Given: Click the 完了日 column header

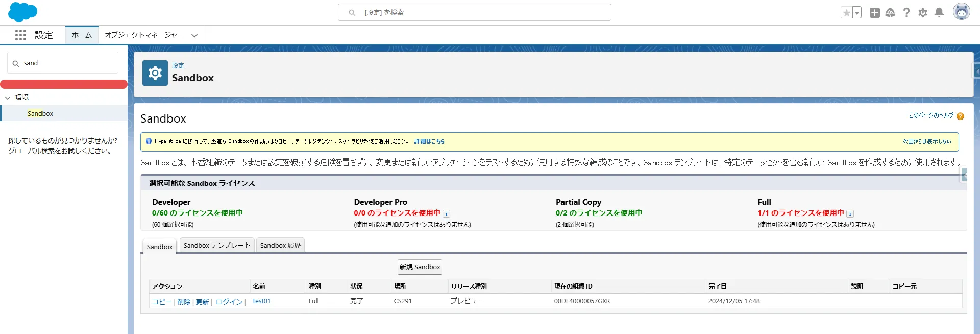Looking at the screenshot, I should tap(718, 287).
